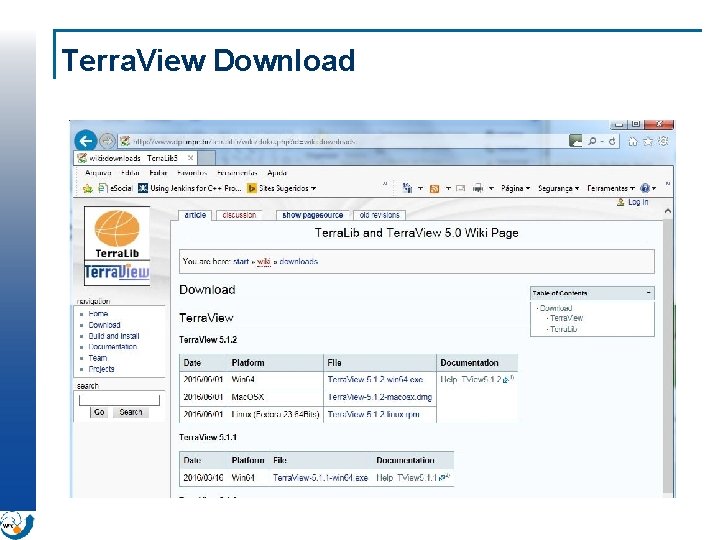Click the compatibility view icon in address bar

coord(575,141)
